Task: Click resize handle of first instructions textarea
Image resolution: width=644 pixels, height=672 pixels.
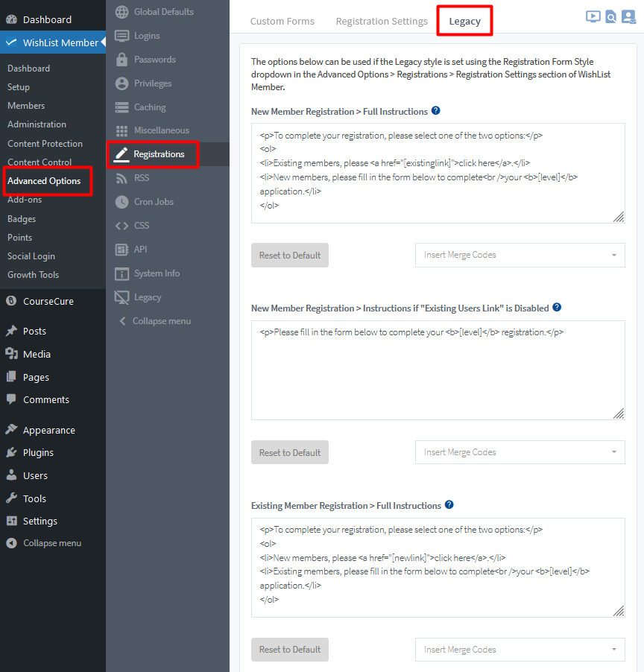Action: pos(619,217)
